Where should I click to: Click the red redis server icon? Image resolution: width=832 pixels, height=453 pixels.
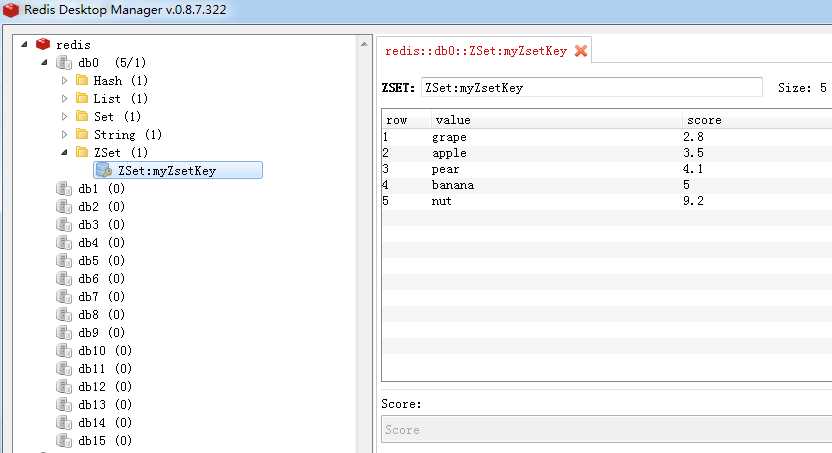pos(42,45)
